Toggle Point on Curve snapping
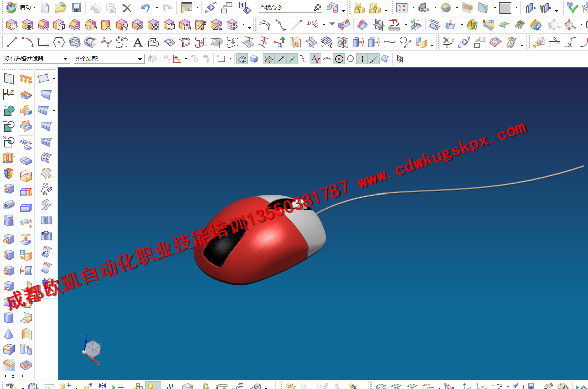Screen dimensions: 588x389 [x=374, y=59]
